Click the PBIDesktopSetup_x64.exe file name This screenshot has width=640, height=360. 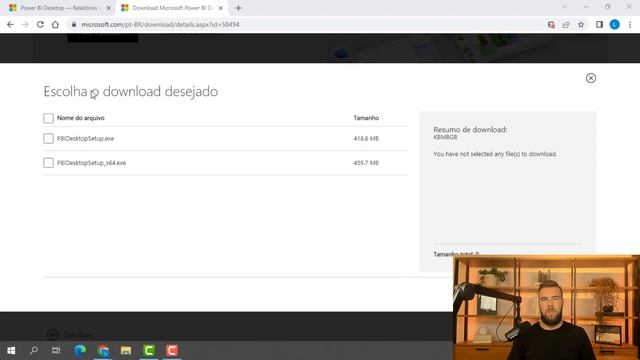tap(91, 163)
